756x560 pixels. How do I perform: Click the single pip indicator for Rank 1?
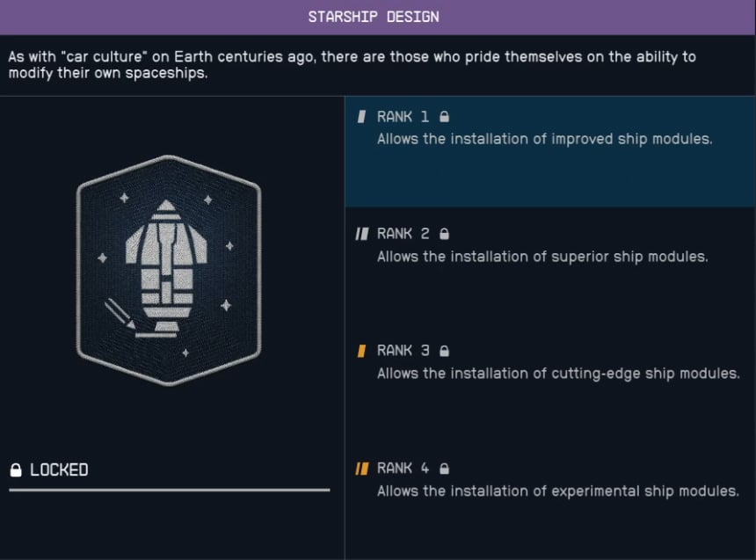point(363,116)
